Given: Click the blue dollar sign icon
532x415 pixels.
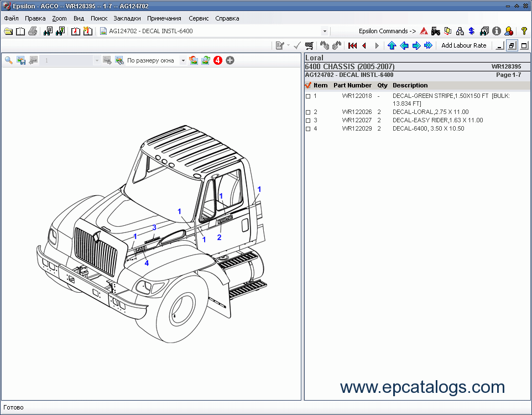Looking at the screenshot, I should (x=472, y=31).
